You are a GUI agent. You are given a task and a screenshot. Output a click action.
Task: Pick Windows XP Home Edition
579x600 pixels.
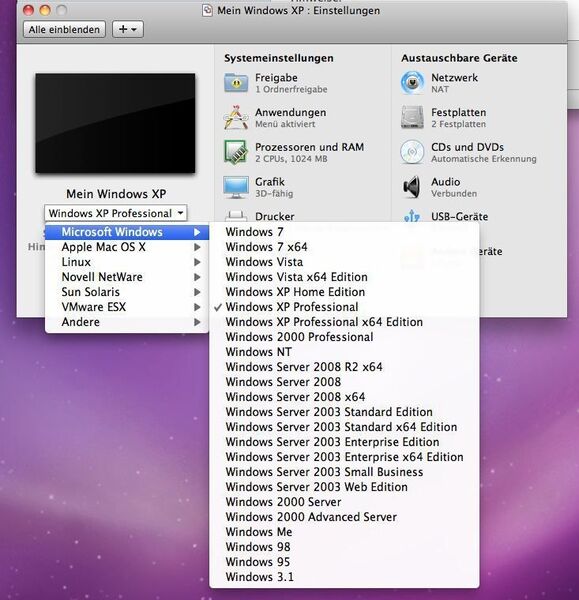click(344, 292)
